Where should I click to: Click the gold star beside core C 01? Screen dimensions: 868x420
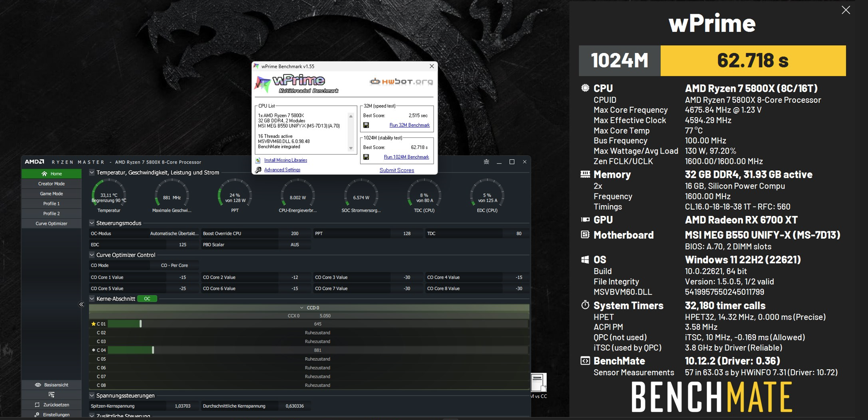pos(94,324)
